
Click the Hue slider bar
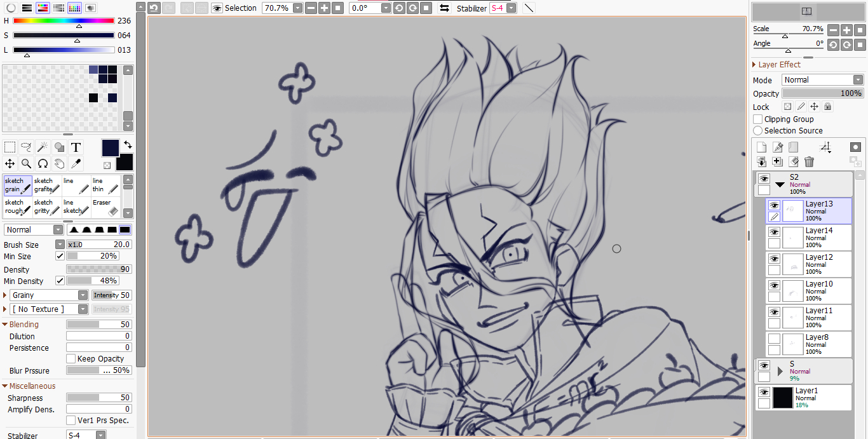64,21
